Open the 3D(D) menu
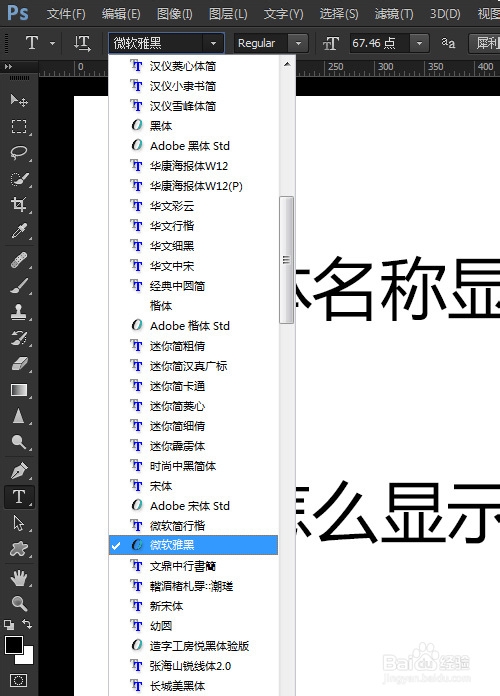This screenshot has height=696, width=500. pyautogui.click(x=445, y=14)
